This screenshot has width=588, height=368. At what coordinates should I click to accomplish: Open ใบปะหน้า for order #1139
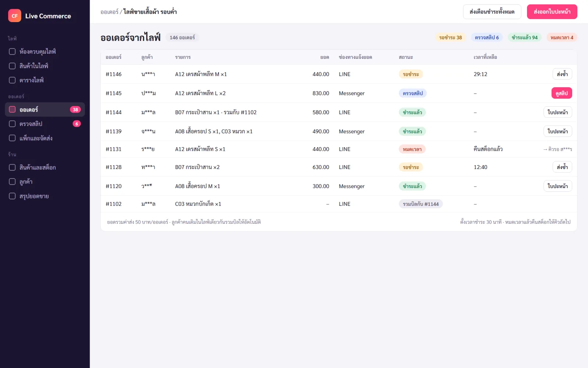pos(558,131)
